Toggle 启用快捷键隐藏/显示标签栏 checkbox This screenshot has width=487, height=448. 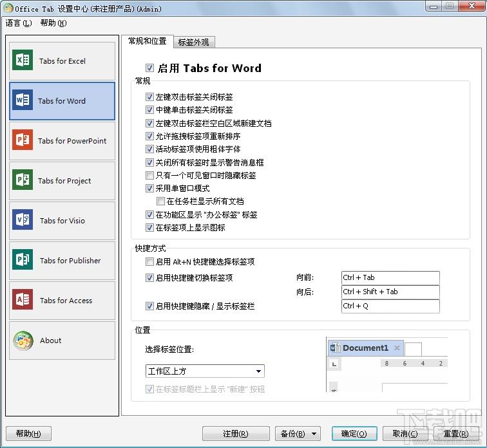(149, 306)
